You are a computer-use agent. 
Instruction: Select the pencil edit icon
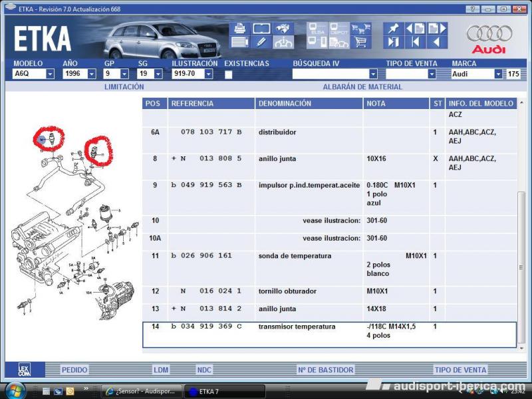(261, 42)
